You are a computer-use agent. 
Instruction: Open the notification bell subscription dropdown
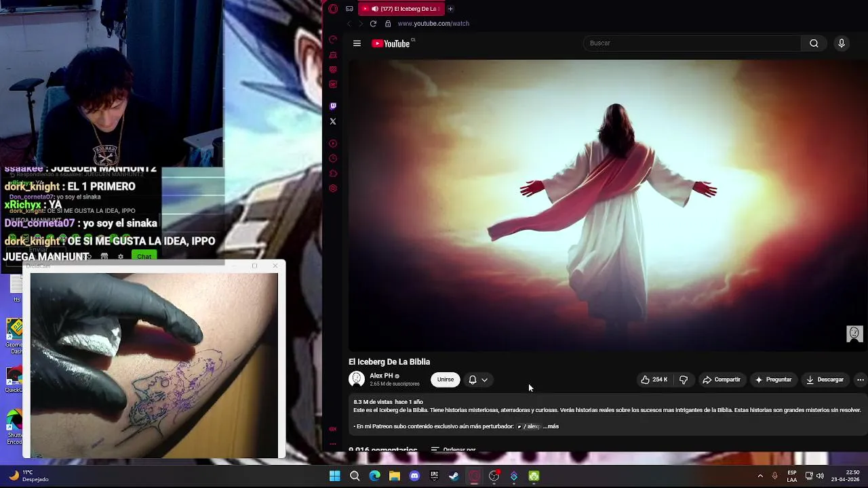point(478,380)
